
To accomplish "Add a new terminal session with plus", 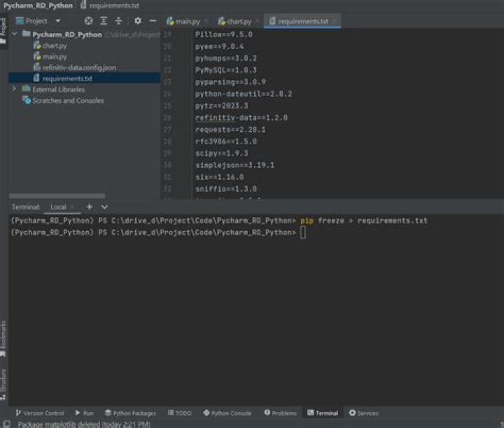I will coord(90,207).
